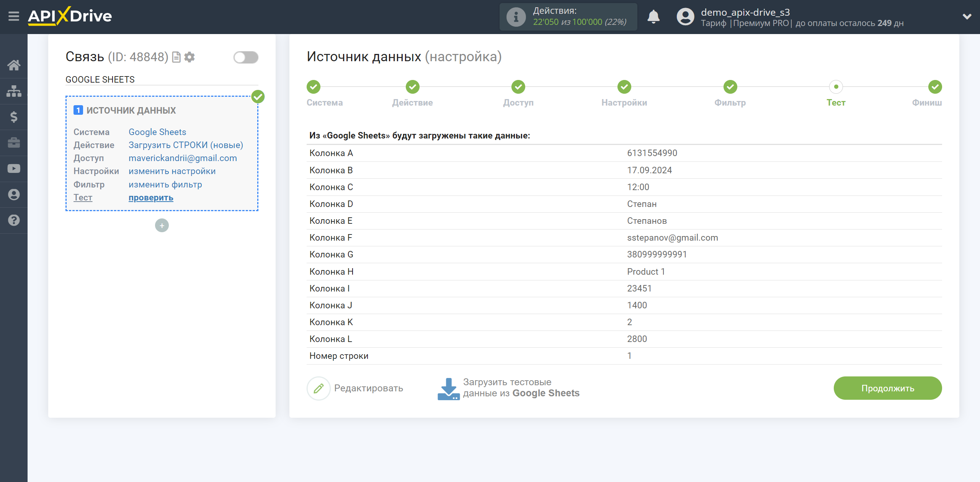The width and height of the screenshot is (980, 482).
Task: Expand the account dropdown chevron
Action: tap(967, 16)
